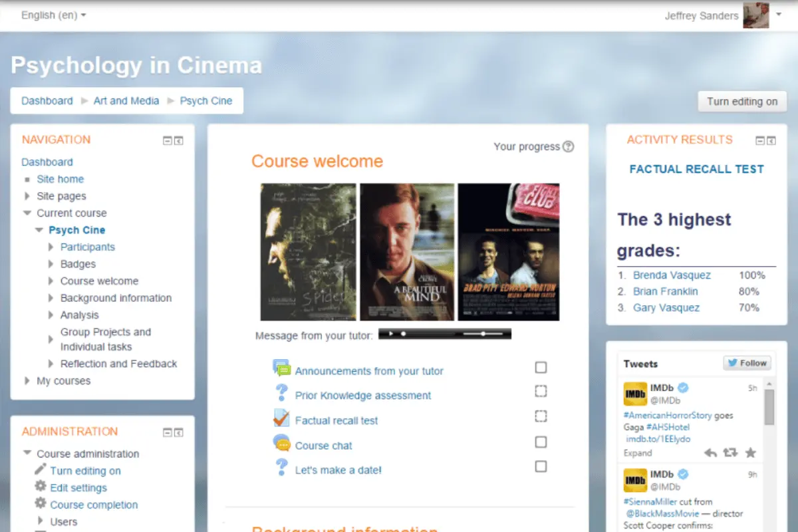Open the Psych Cine breadcrumb link

point(206,101)
